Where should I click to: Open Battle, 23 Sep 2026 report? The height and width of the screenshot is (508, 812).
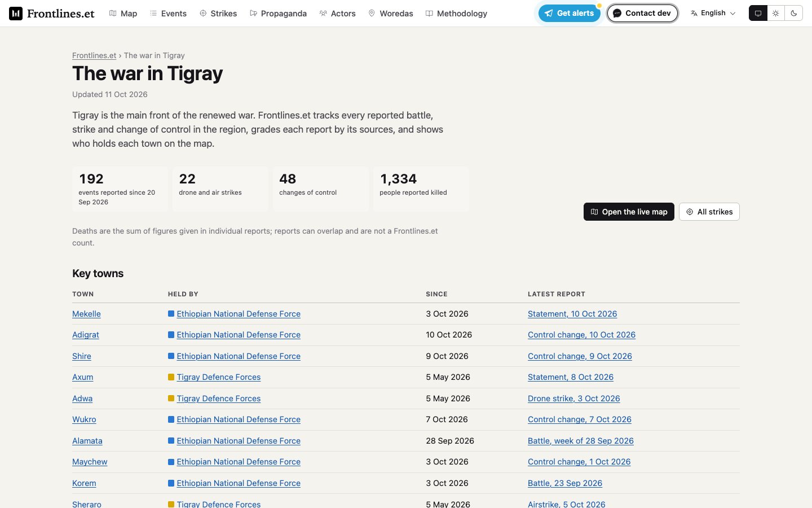click(565, 483)
